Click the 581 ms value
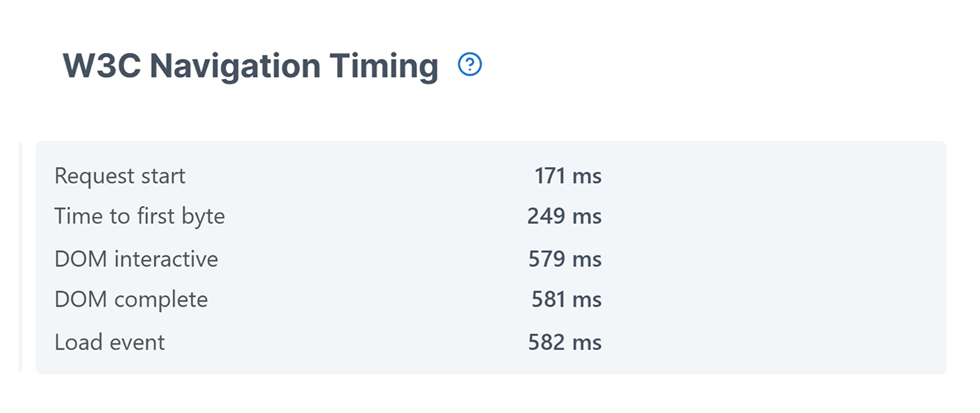This screenshot has width=980, height=413. tap(567, 299)
